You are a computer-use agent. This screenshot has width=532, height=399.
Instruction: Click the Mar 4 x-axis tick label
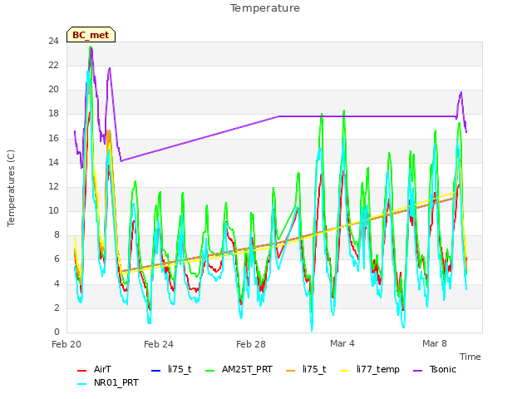(342, 343)
